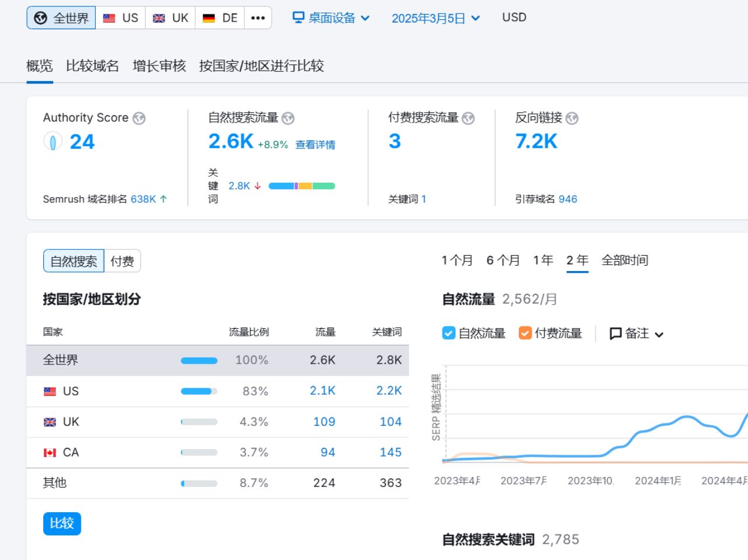The image size is (748, 560).
Task: Open the 概览 tab
Action: coord(40,66)
